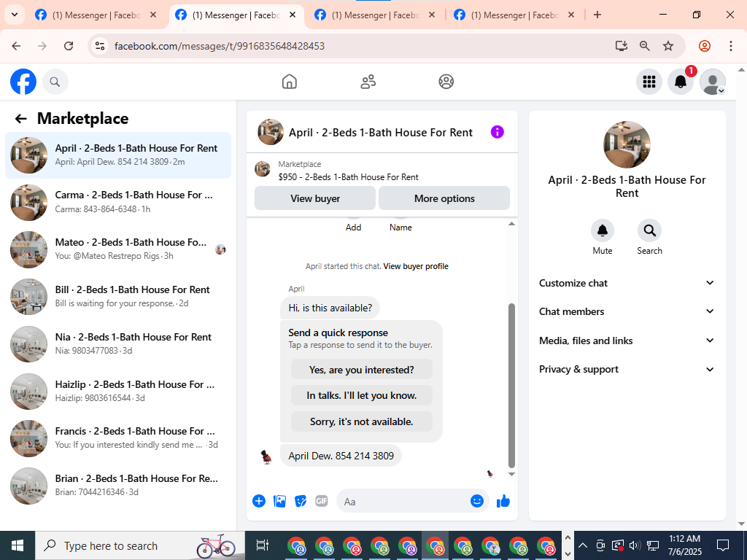Pick a GIF using the GIF icon
The image size is (747, 560).
click(x=322, y=501)
